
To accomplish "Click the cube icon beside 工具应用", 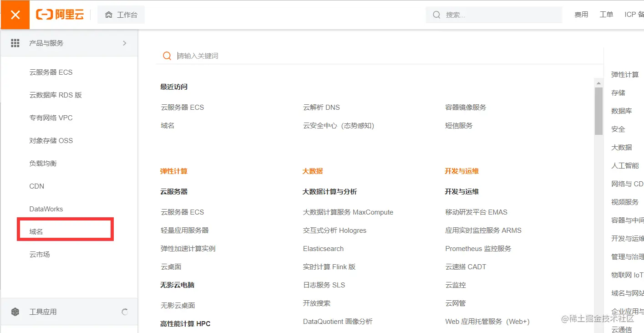I will click(x=15, y=312).
